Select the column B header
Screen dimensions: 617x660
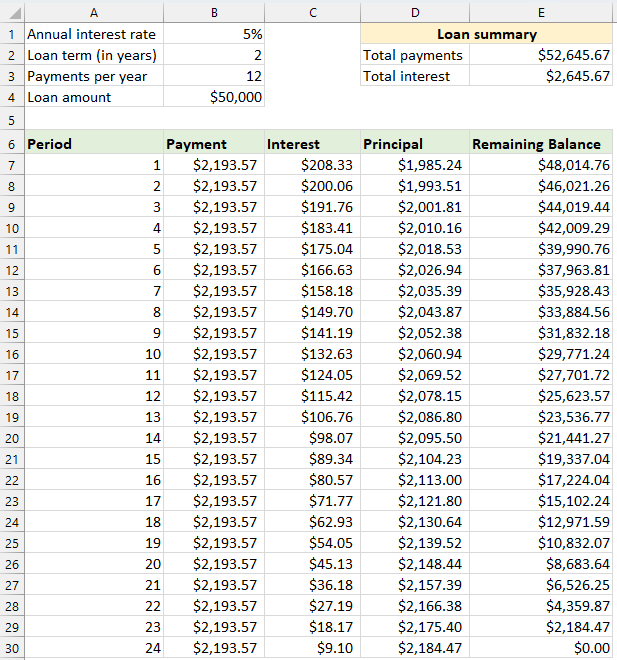point(214,12)
